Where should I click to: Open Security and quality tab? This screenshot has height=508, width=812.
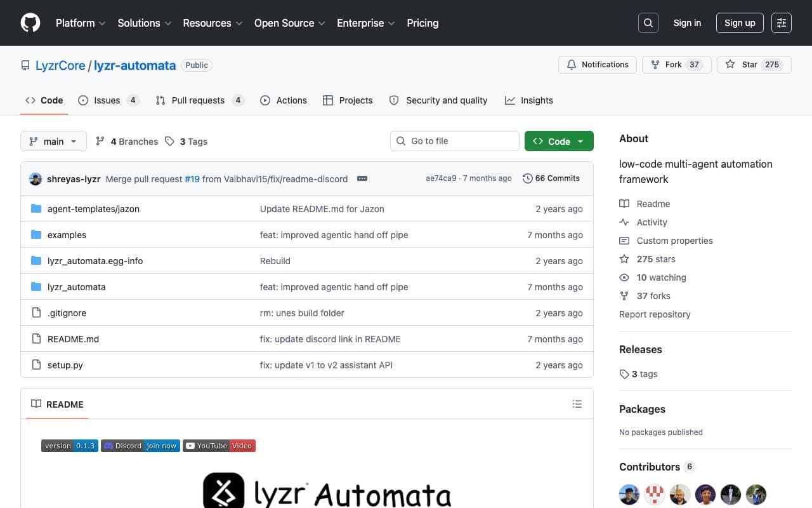[x=438, y=100]
